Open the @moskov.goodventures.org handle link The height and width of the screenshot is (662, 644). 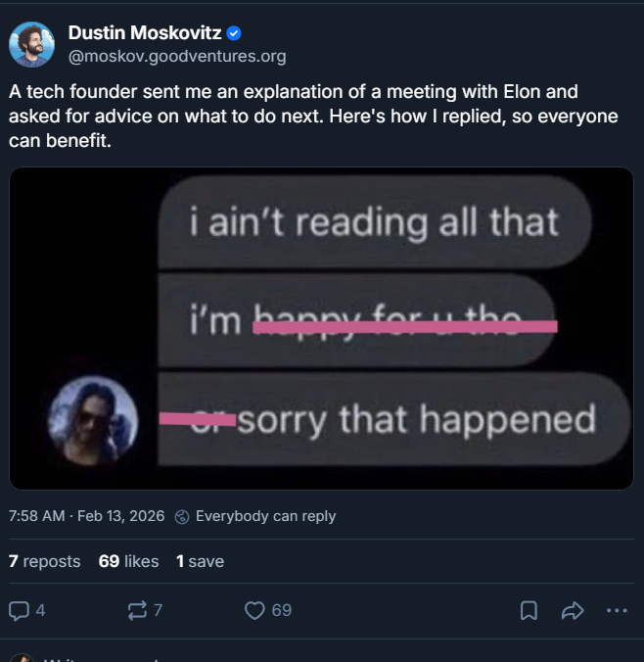[x=176, y=56]
